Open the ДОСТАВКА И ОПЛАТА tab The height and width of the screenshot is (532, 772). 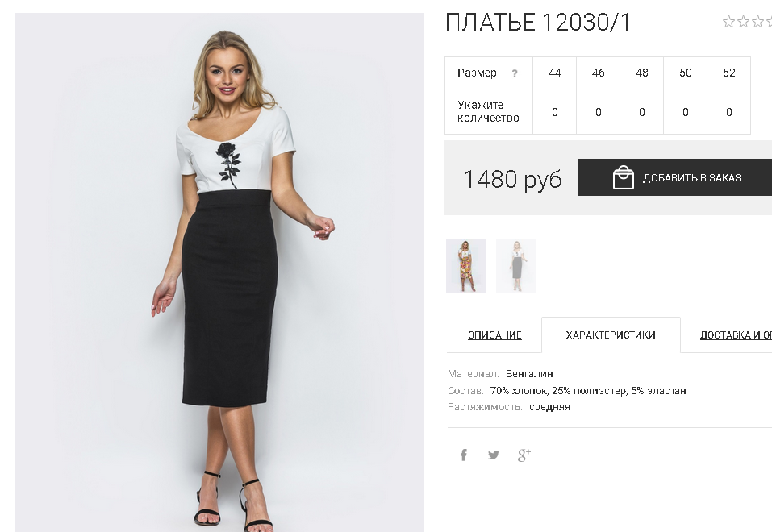pyautogui.click(x=736, y=335)
